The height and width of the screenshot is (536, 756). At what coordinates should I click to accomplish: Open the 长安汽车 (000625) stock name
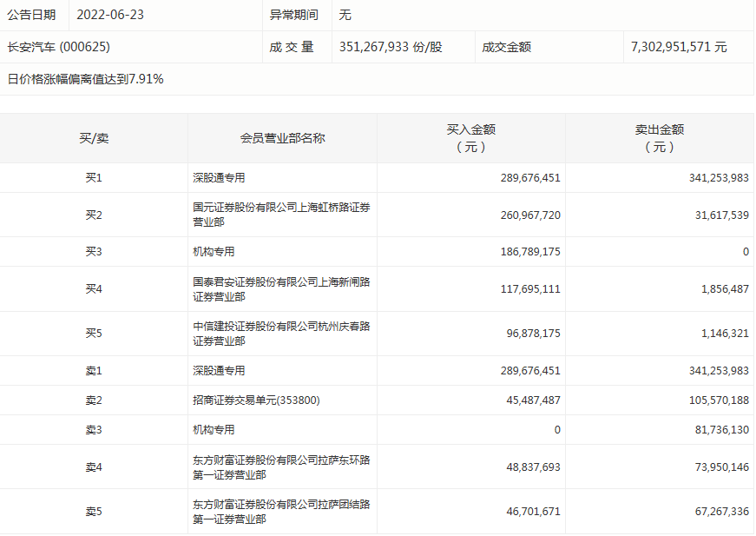(58, 47)
